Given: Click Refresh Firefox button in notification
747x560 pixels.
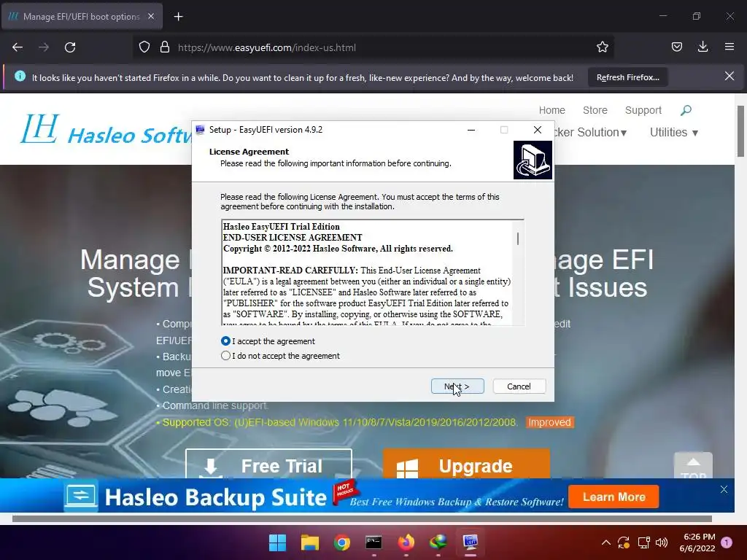Looking at the screenshot, I should [x=628, y=77].
